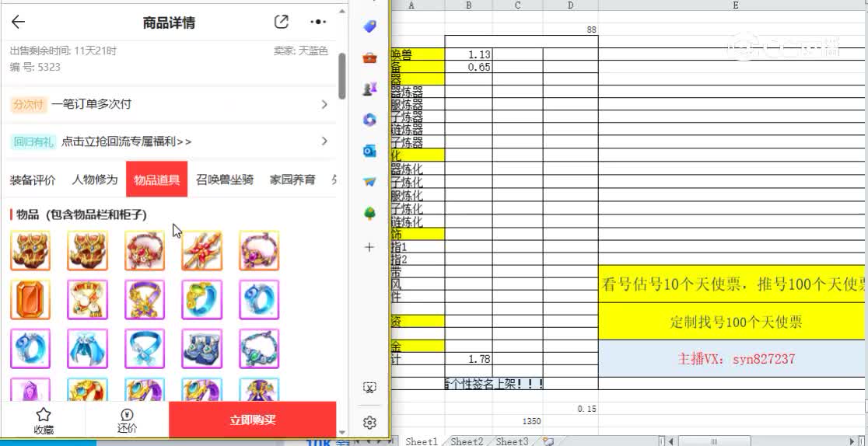Select the yellow 定制找号100个天使票 cell
This screenshot has width=868, height=446.
pyautogui.click(x=733, y=321)
